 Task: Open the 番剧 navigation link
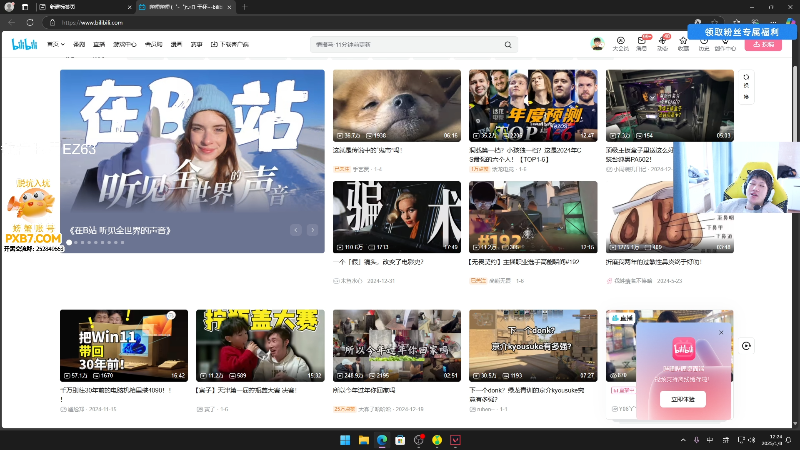[79, 44]
